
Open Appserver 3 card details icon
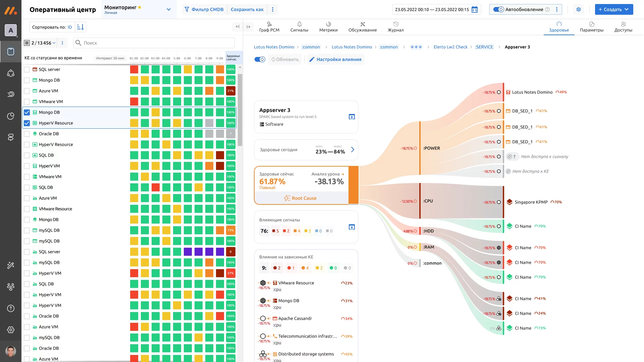(x=352, y=117)
